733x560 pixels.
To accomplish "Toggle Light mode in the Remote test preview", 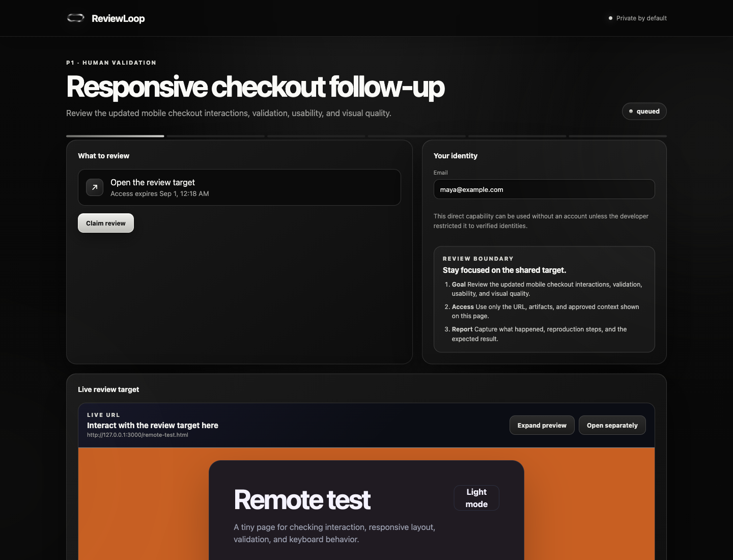I will 476,498.
